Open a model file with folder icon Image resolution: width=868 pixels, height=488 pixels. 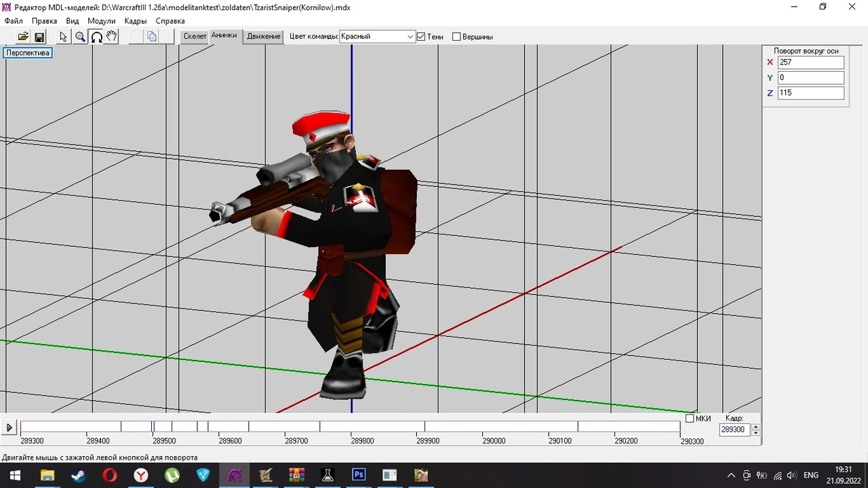point(23,37)
